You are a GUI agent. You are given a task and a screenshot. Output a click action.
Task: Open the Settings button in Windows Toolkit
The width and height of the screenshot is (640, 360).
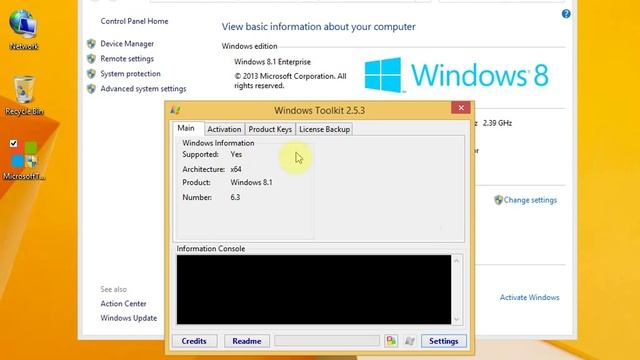pyautogui.click(x=444, y=341)
